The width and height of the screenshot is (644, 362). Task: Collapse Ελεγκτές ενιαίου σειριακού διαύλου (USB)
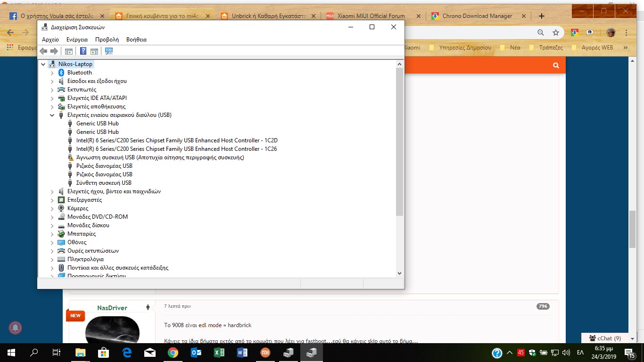click(x=52, y=115)
